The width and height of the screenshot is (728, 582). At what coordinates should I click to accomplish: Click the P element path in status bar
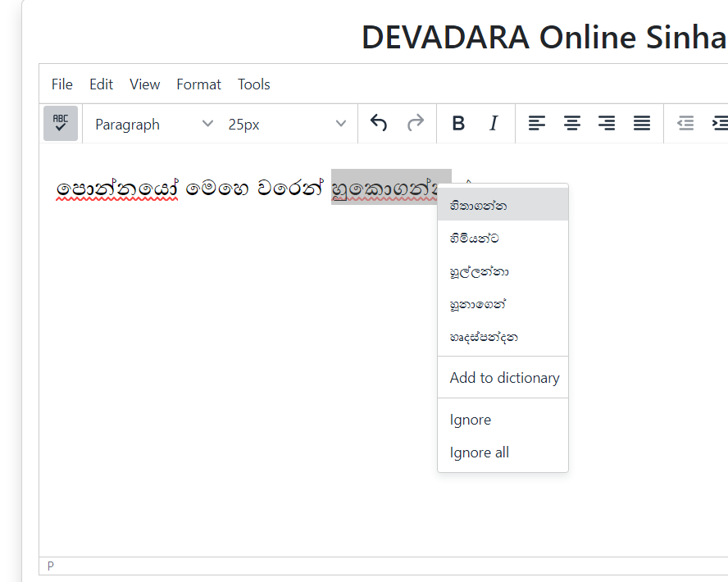tap(51, 566)
